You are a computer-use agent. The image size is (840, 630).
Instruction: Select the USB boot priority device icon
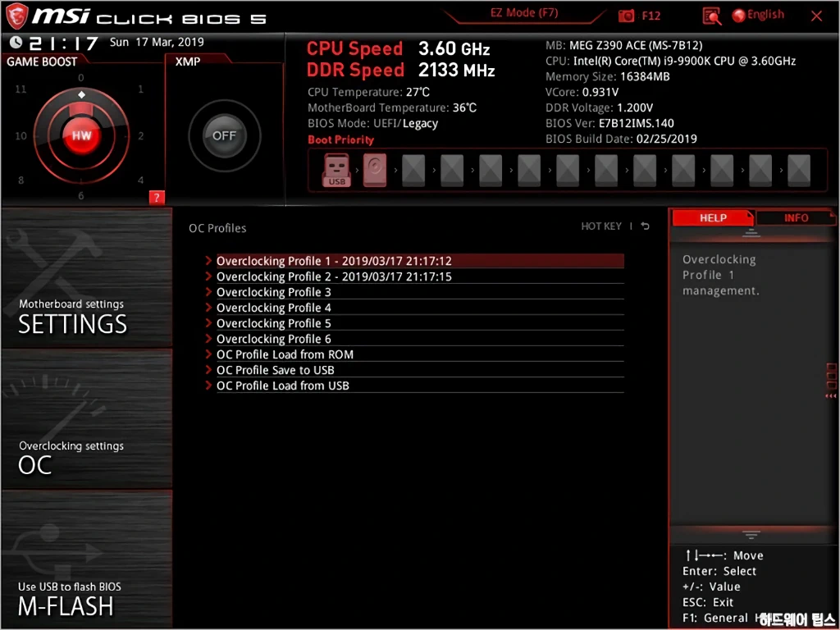pos(336,170)
